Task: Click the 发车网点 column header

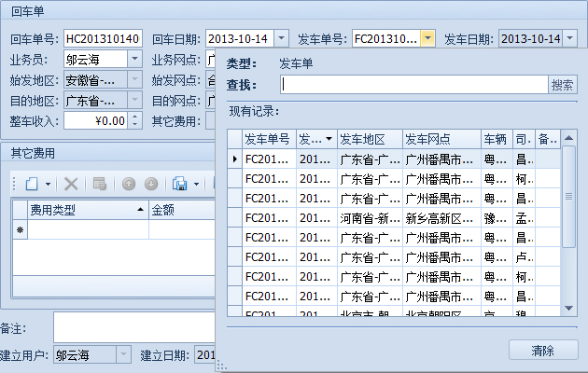Action: point(440,139)
